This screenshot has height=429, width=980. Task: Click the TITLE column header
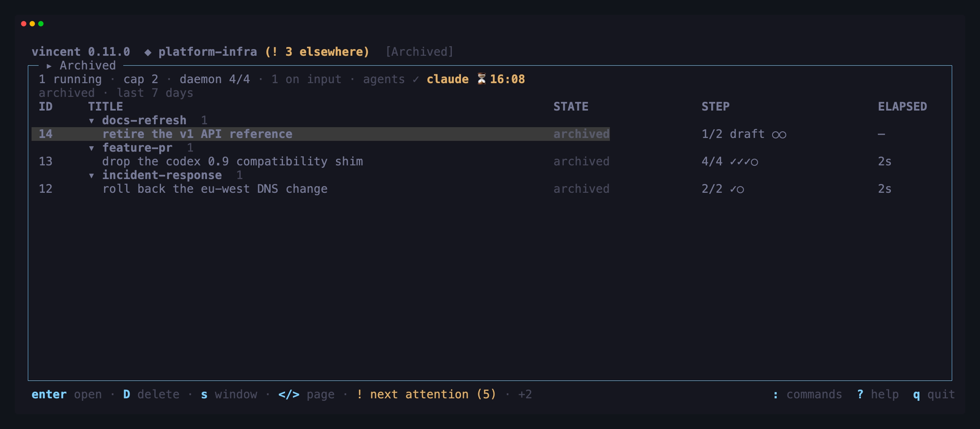pyautogui.click(x=105, y=107)
